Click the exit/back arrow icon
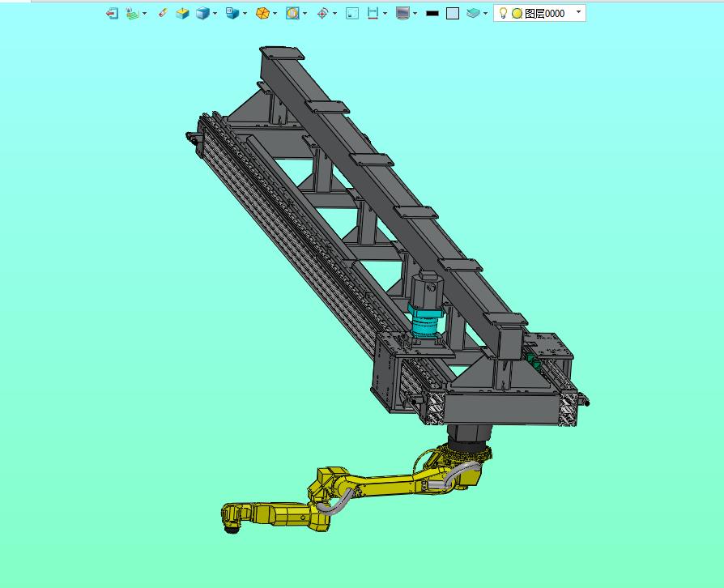This screenshot has width=724, height=588. point(112,14)
